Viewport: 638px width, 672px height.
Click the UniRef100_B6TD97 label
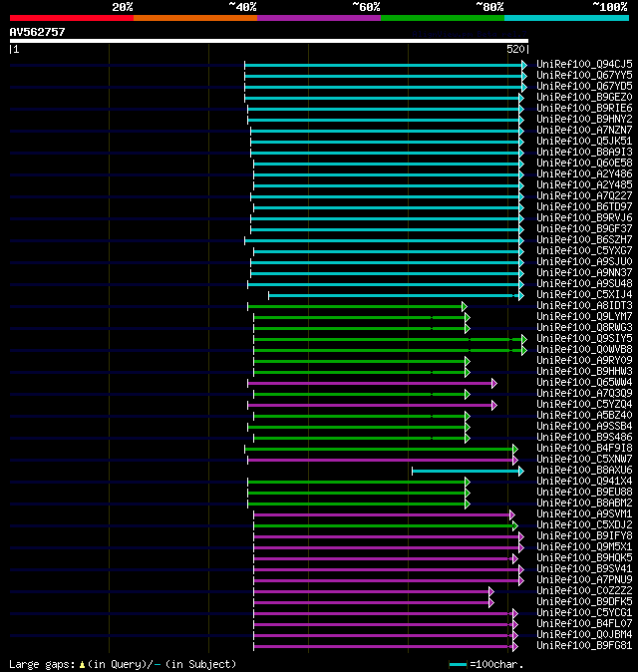coord(584,207)
